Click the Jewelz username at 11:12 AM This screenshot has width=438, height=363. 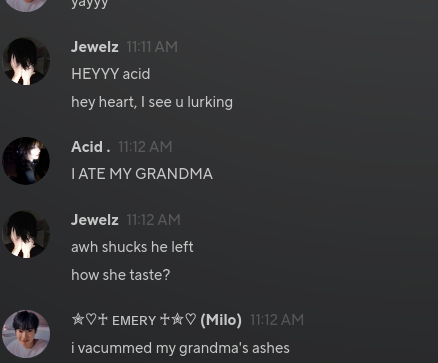(95, 220)
